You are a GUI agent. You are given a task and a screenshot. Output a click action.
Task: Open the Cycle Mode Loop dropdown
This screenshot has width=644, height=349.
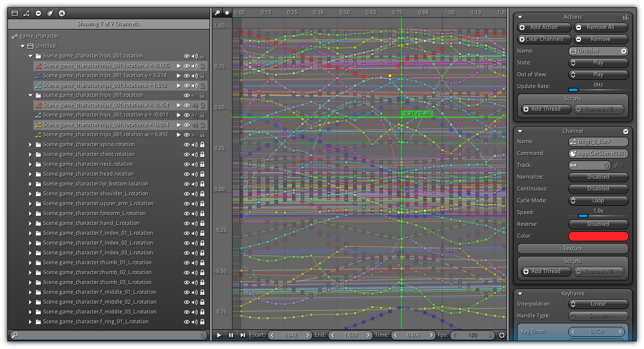(598, 201)
